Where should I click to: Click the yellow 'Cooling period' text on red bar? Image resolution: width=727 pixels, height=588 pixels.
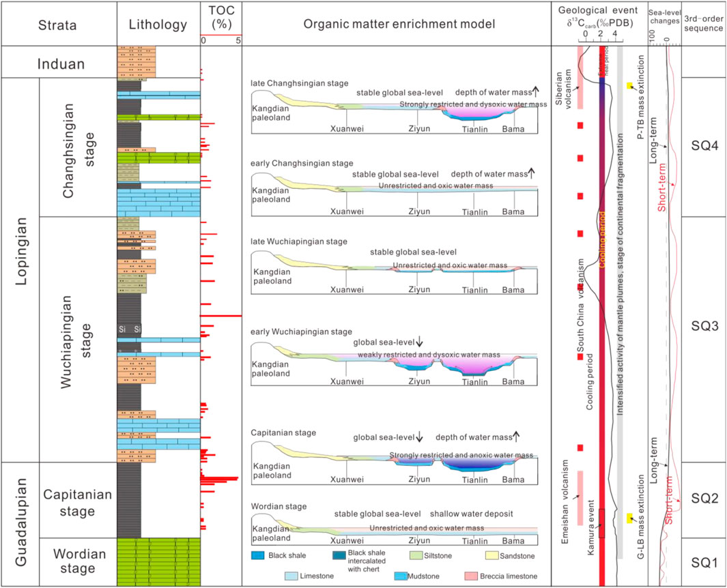click(x=602, y=239)
